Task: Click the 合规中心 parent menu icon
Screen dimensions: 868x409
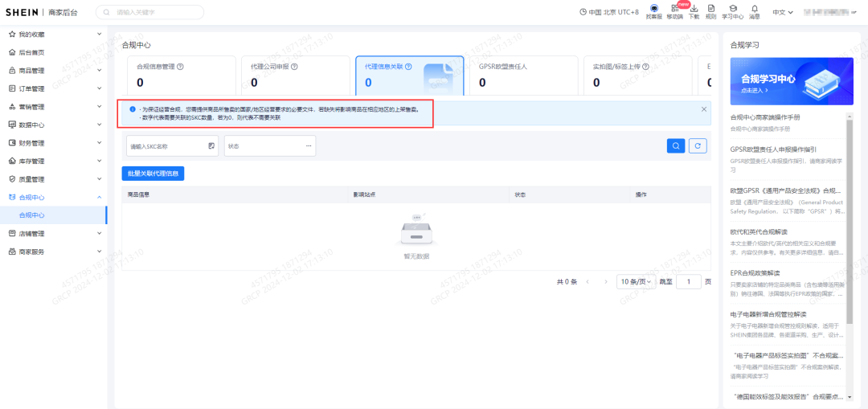Action: [12, 198]
